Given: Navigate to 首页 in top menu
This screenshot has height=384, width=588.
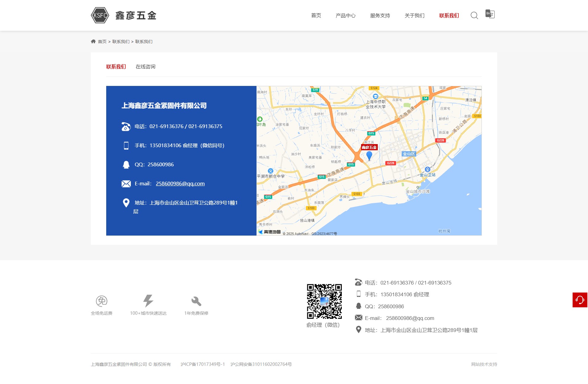Looking at the screenshot, I should coord(316,16).
